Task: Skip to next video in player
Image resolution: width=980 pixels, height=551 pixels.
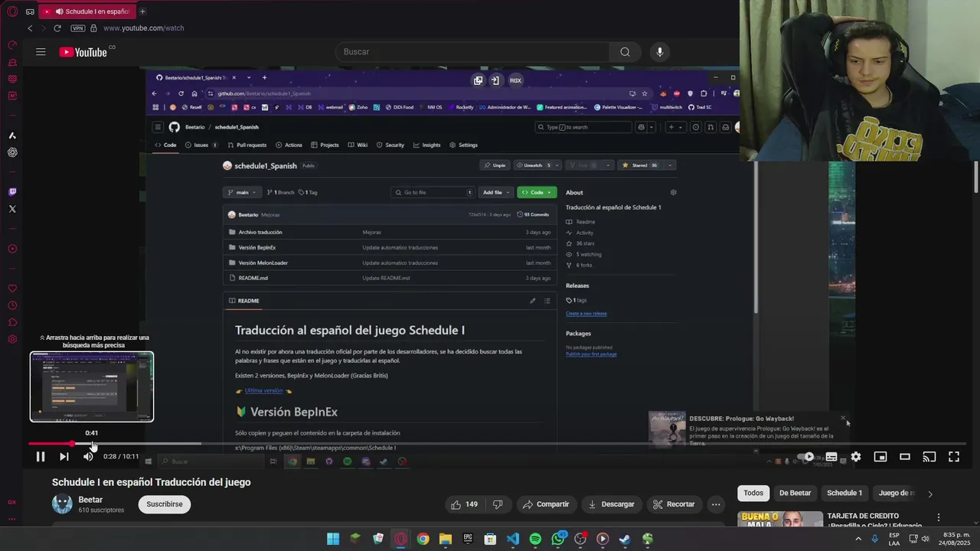Action: point(64,457)
